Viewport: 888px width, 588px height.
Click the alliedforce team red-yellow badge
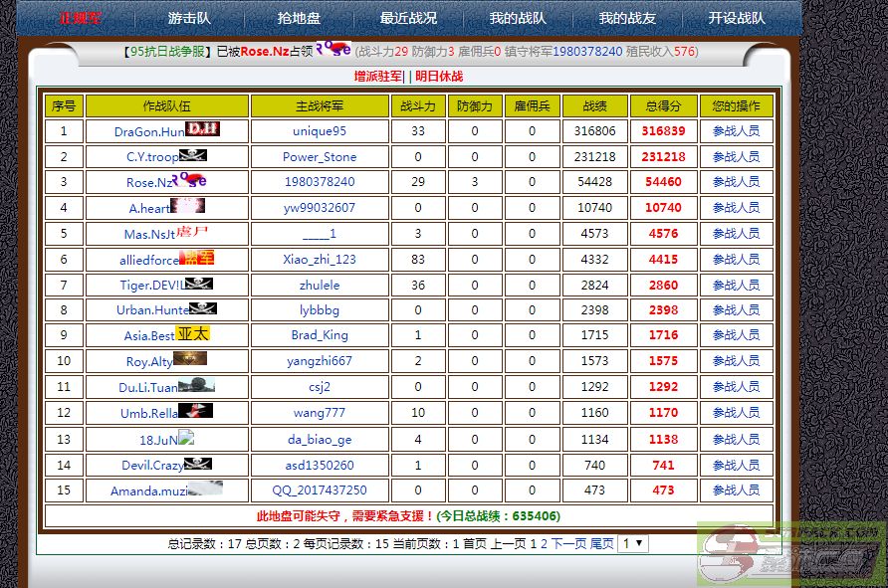[197, 258]
